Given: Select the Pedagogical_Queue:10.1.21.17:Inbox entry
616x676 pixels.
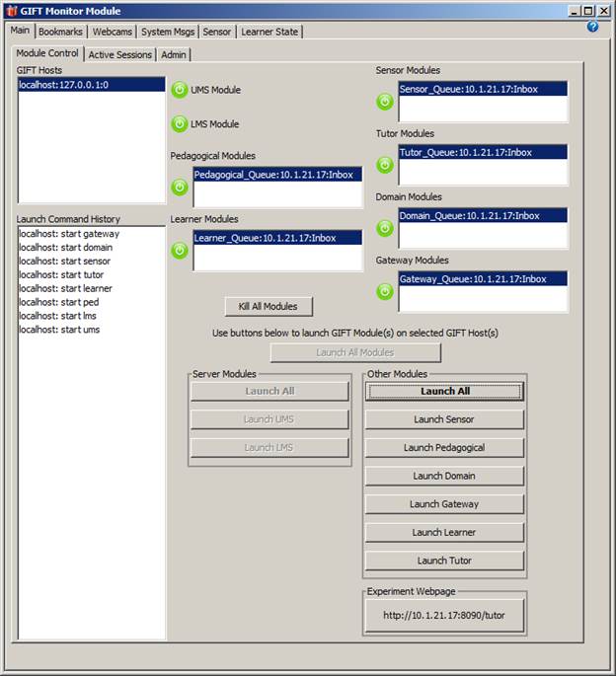Looking at the screenshot, I should click(277, 175).
